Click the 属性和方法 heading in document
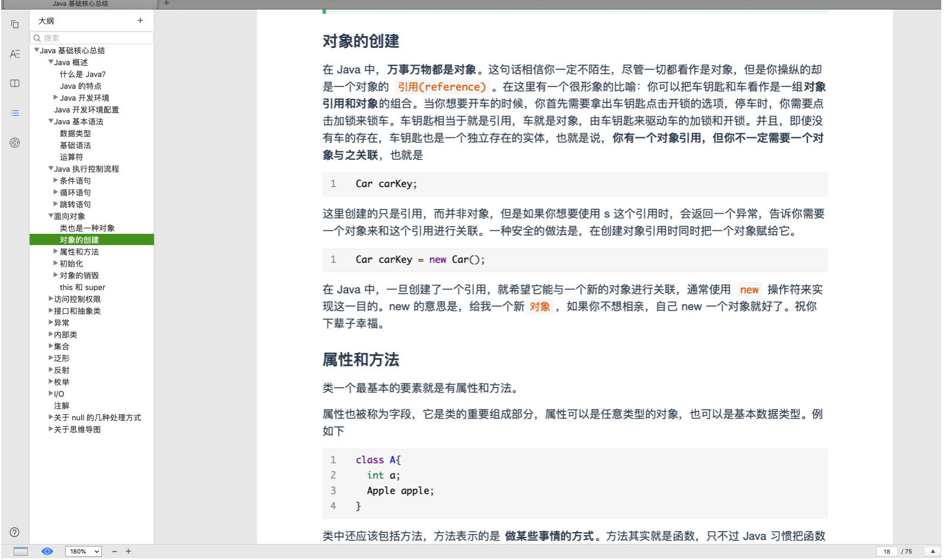This screenshot has height=560, width=946. pos(361,359)
